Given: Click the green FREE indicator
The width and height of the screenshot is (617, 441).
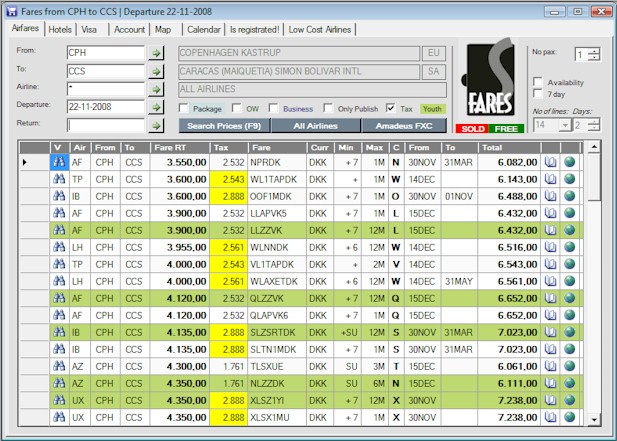Looking at the screenshot, I should click(506, 129).
